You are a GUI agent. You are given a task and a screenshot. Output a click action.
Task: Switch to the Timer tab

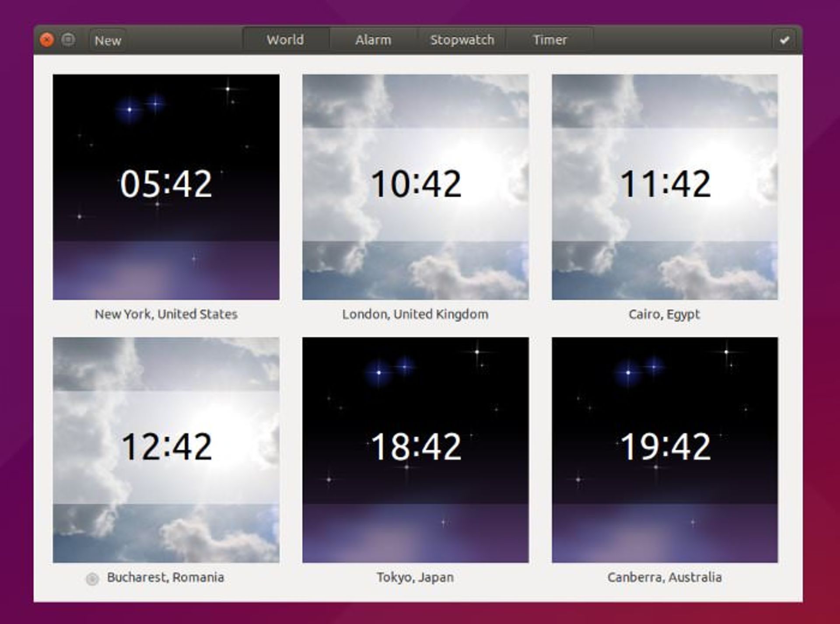[549, 39]
